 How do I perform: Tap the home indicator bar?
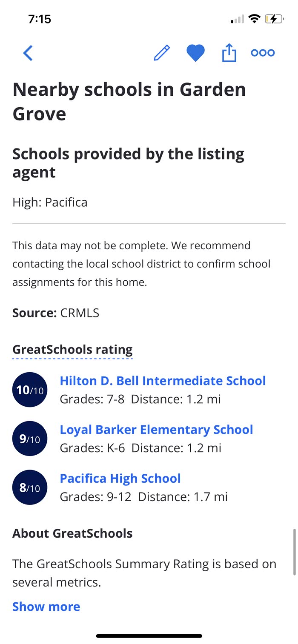pos(149,636)
